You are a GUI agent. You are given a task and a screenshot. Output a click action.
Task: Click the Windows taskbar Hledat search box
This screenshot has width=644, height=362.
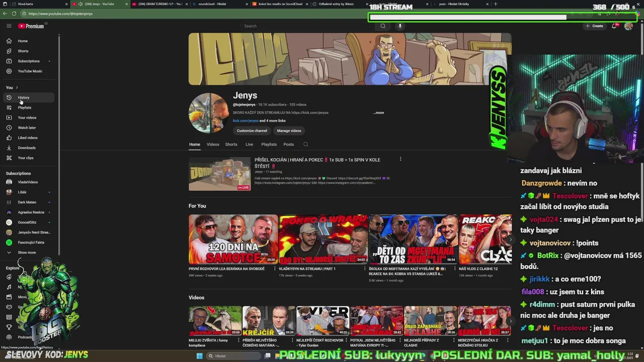click(x=233, y=356)
